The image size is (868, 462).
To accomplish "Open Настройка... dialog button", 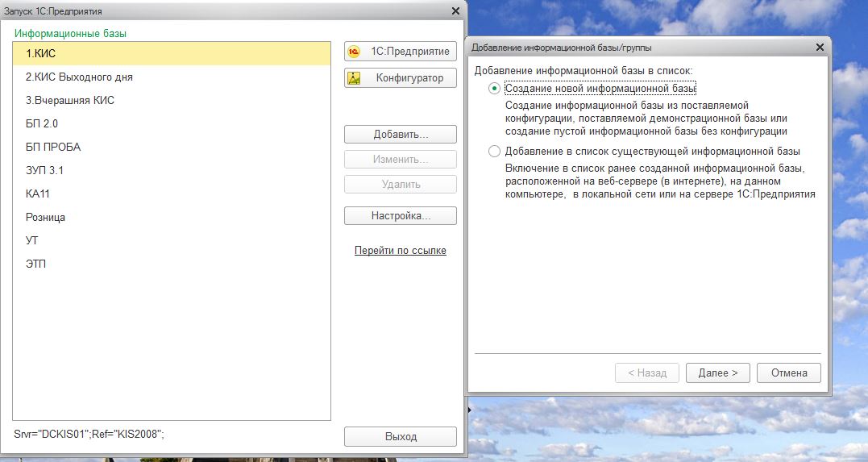I will tap(401, 215).
